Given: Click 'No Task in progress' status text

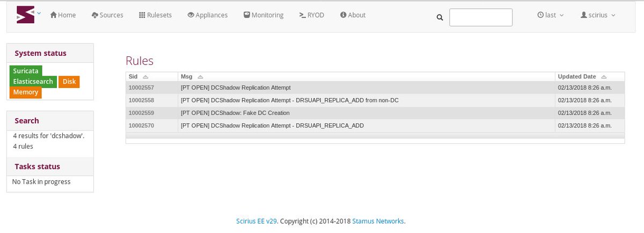Looking at the screenshot, I should click(x=41, y=182).
